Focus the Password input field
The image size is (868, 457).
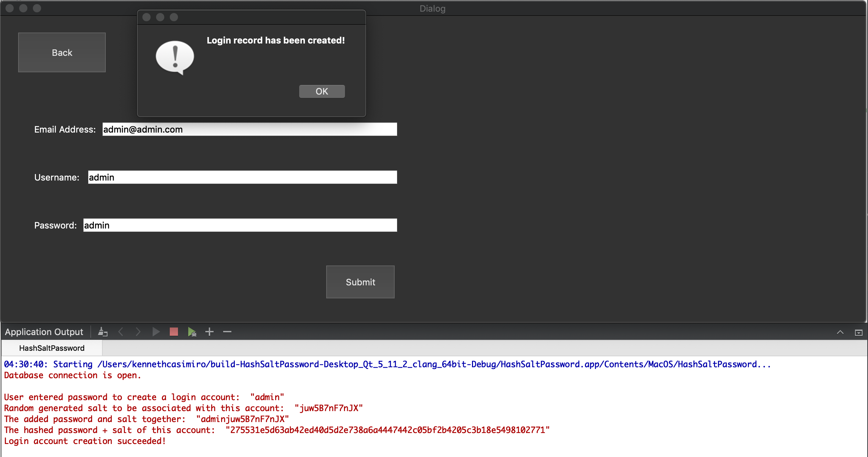click(240, 225)
